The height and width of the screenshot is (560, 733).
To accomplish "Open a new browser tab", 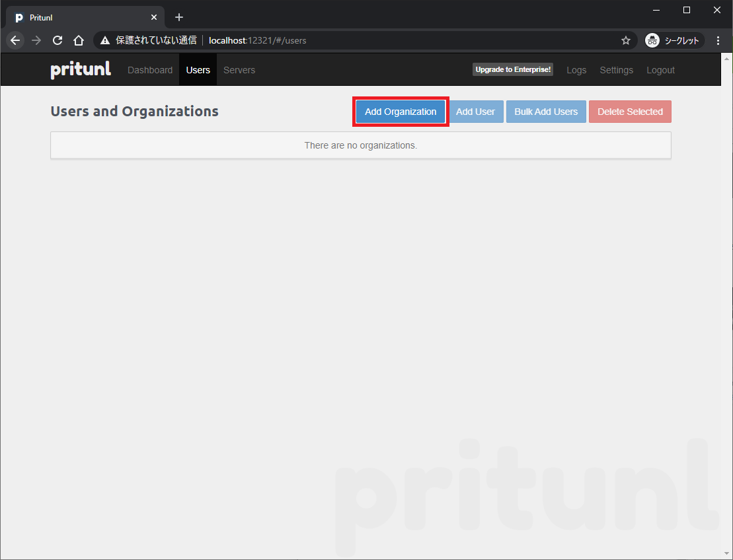I will pos(179,17).
